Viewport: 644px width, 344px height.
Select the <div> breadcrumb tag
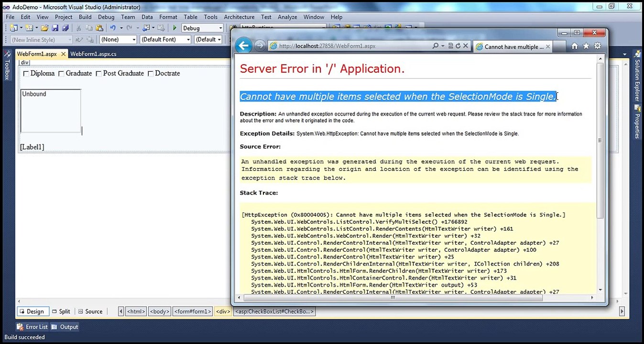pos(223,312)
